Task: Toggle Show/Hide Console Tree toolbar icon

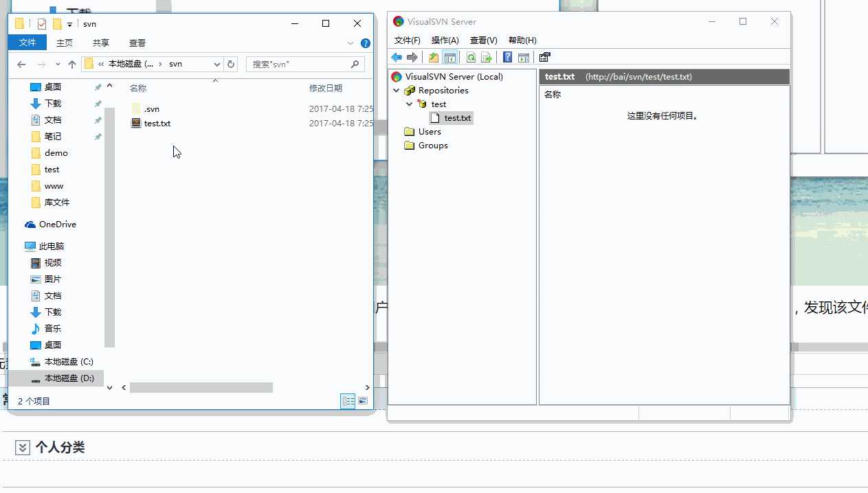Action: (449, 58)
